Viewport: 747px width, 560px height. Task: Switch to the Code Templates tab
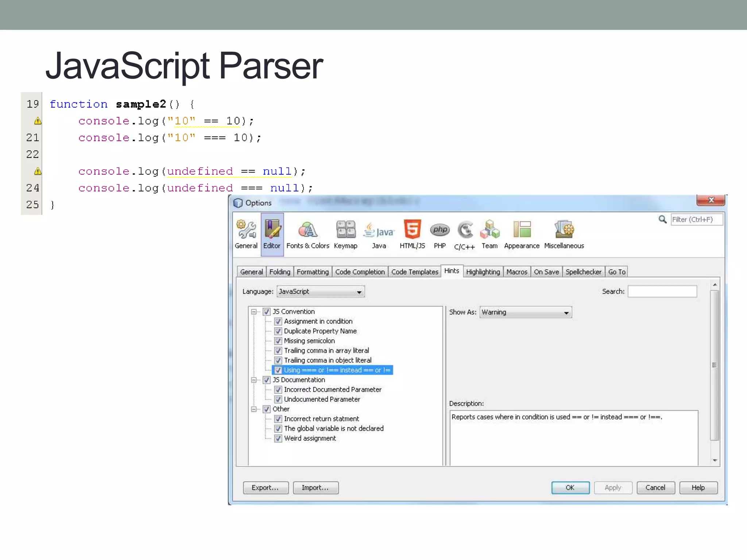[415, 272]
